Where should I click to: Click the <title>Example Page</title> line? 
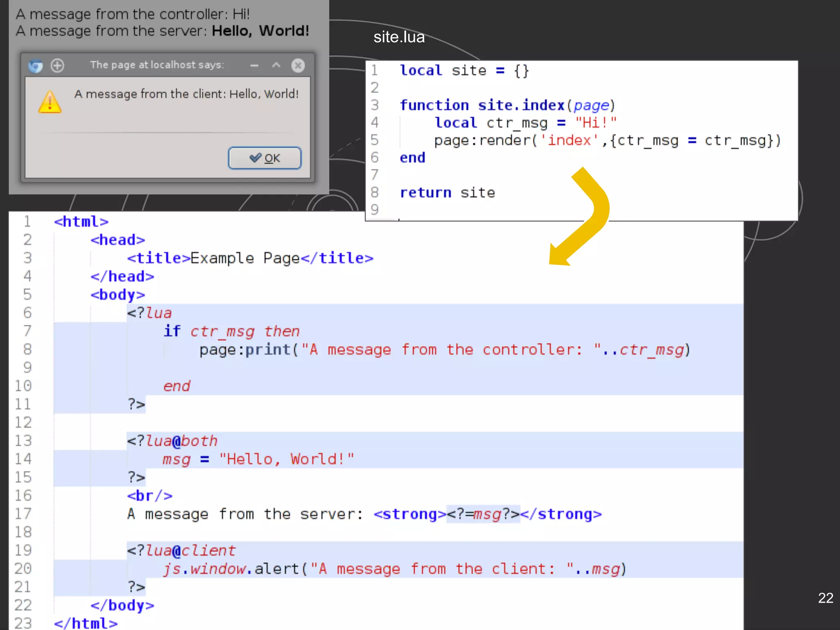(250, 258)
